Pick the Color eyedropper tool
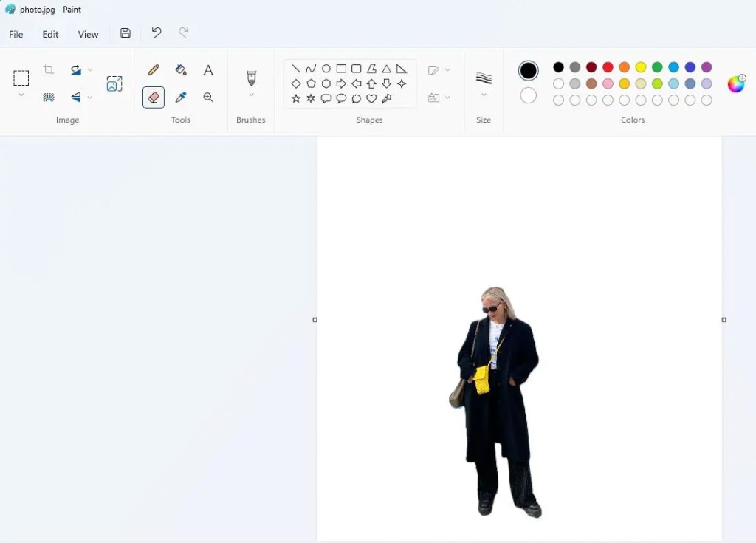The image size is (756, 543). tap(181, 97)
